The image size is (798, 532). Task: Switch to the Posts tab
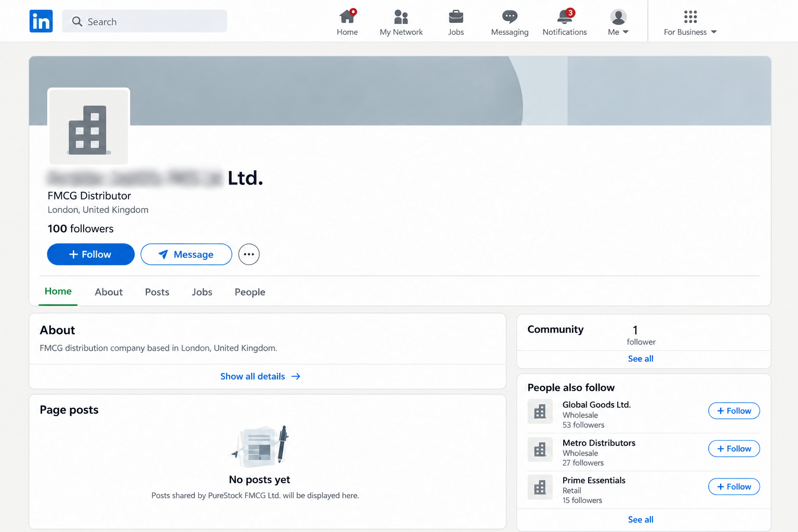point(157,292)
